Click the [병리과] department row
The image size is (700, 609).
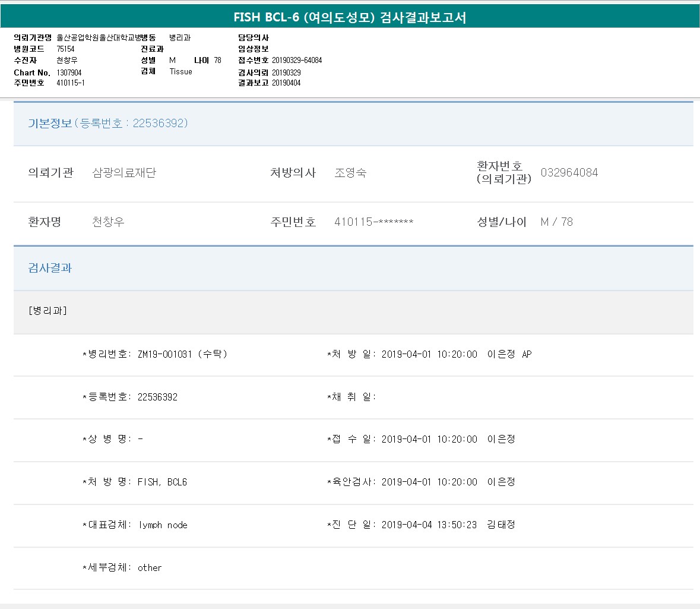(x=47, y=311)
